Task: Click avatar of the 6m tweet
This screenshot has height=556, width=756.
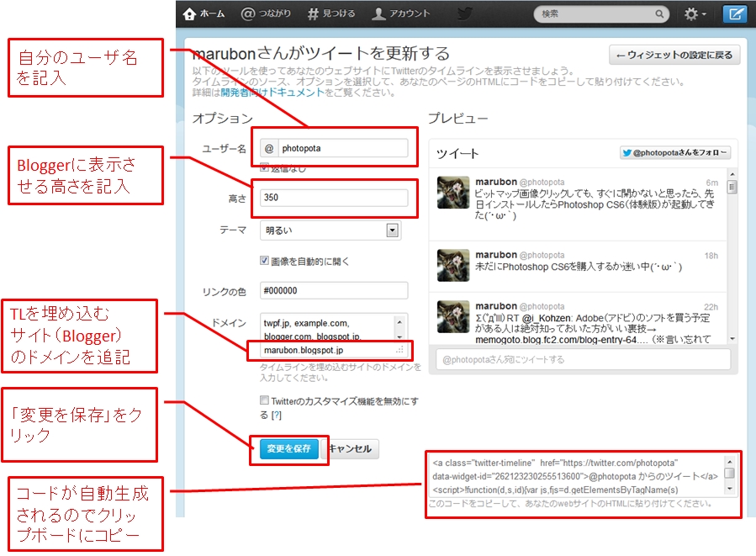Action: 452,193
